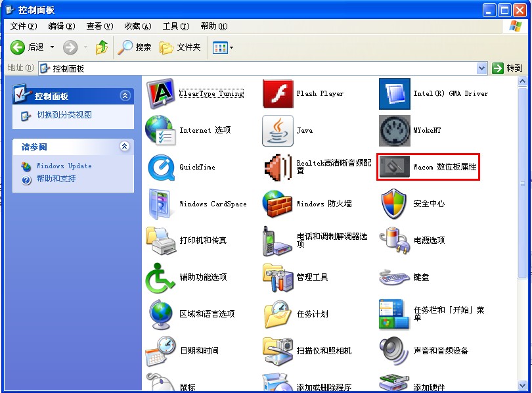Open Intel GMA Driver icon
Viewport: 532px width, 393px height.
tap(394, 94)
